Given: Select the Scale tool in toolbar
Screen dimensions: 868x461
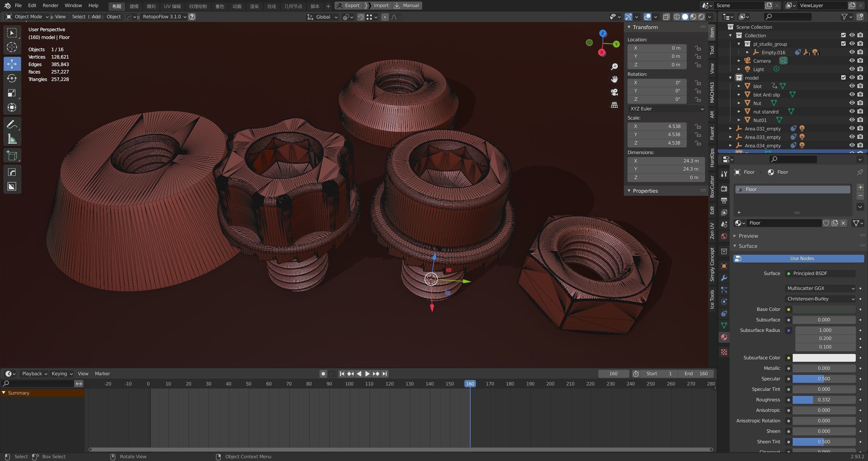Looking at the screenshot, I should 12,93.
